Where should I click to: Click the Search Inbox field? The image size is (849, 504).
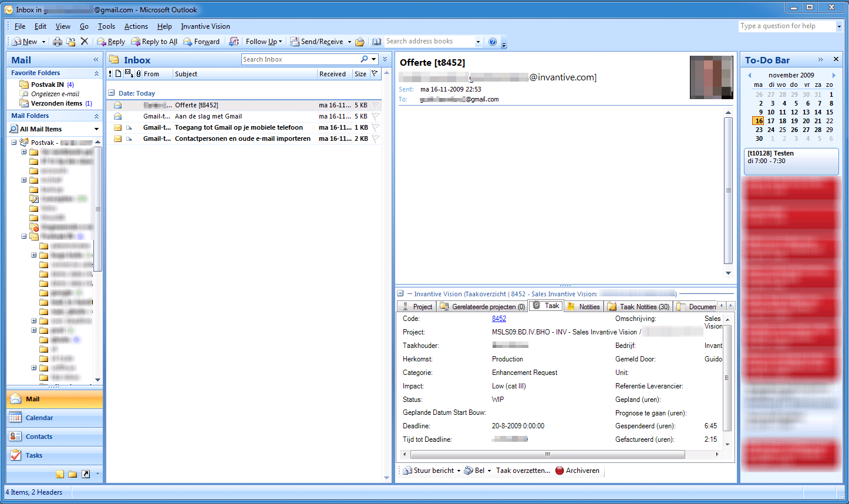pos(300,59)
